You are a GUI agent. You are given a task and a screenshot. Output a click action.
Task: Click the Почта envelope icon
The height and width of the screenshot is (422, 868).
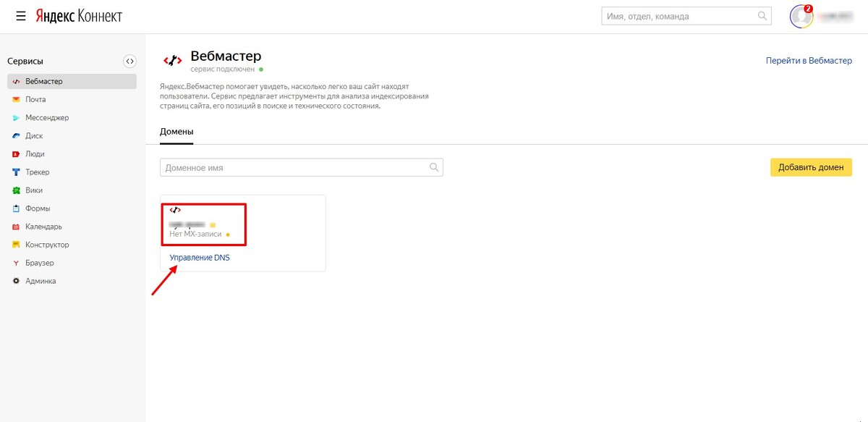pyautogui.click(x=16, y=100)
